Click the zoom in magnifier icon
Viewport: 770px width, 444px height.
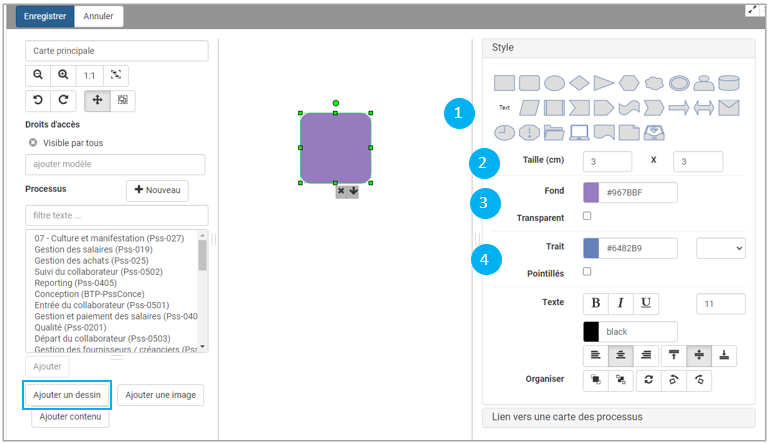tap(63, 75)
